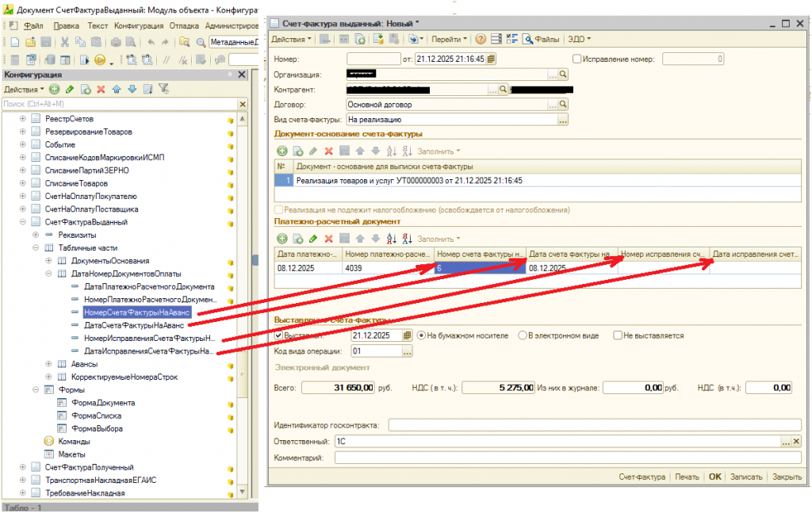Open the Правка menu
812x521 pixels.
coord(67,25)
